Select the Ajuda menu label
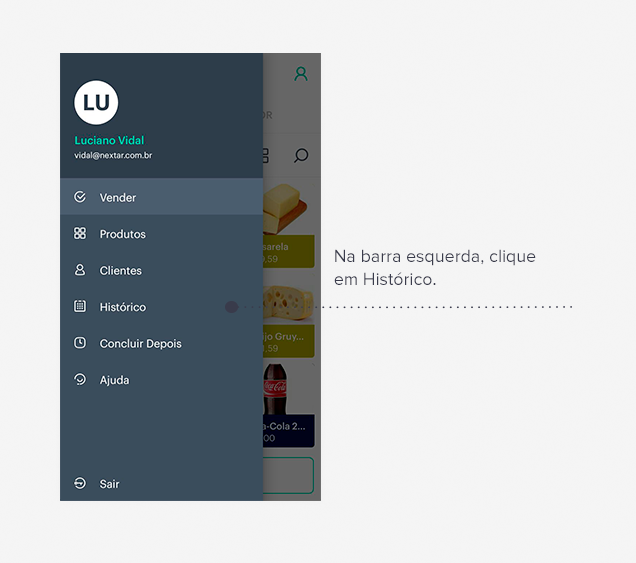 (x=114, y=380)
